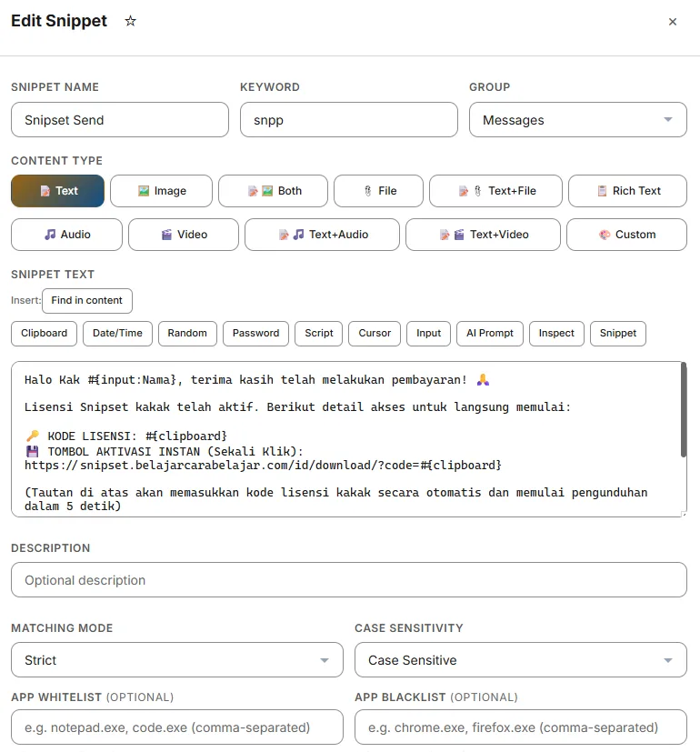Viewport: 700px width, 752px height.
Task: Focus the App Blacklist input
Action: (x=521, y=727)
